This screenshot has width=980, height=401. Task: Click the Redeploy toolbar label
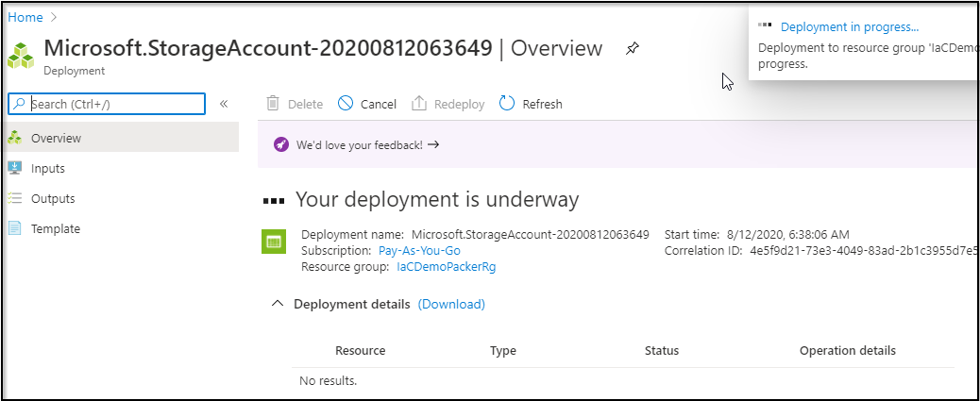click(x=460, y=105)
